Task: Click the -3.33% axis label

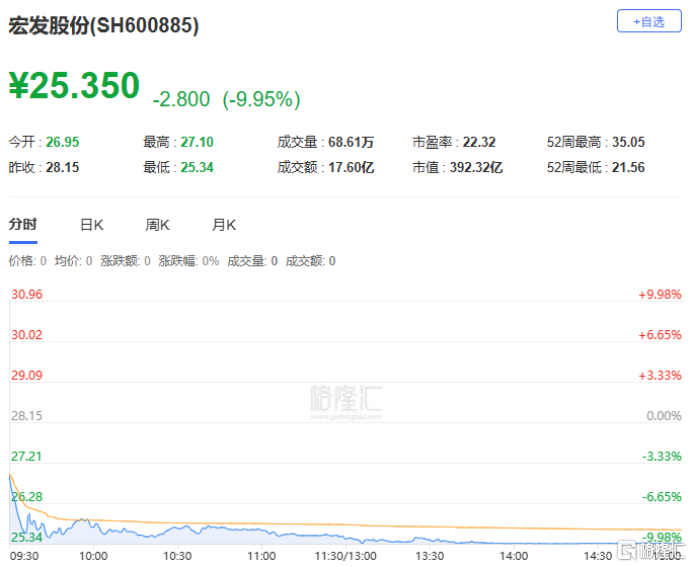Action: click(x=662, y=456)
